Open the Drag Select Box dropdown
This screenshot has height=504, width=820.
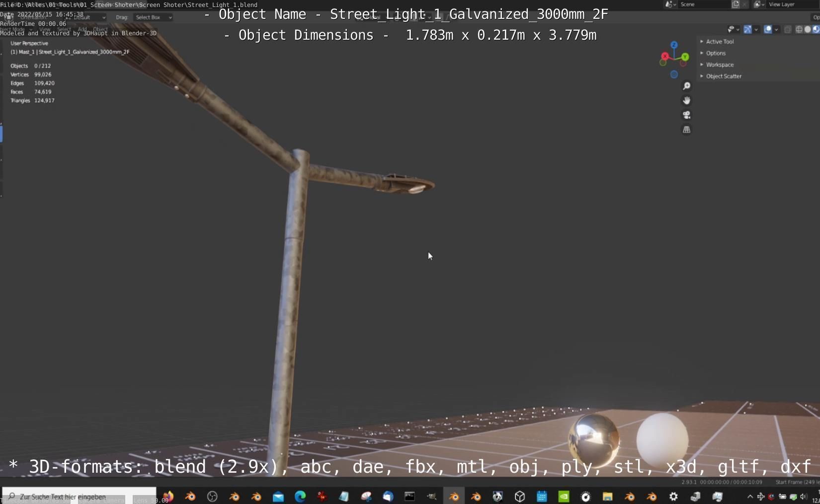point(154,17)
